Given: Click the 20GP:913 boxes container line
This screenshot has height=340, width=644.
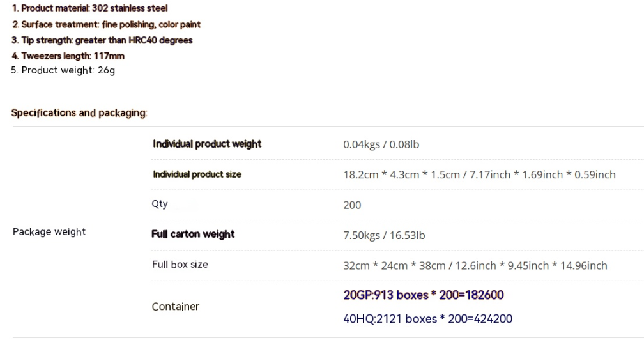Looking at the screenshot, I should (424, 295).
